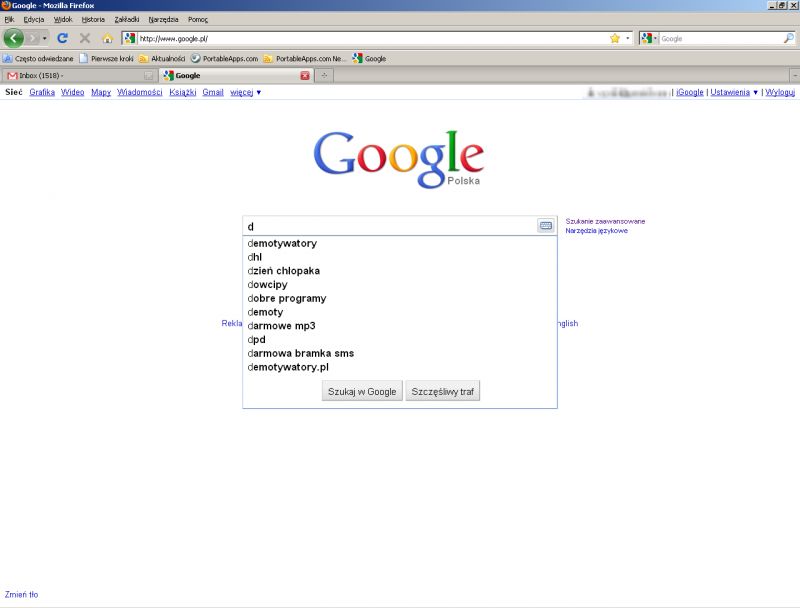800x608 pixels.
Task: Open the Google bookmark in bookmarks toolbar
Action: [x=369, y=59]
